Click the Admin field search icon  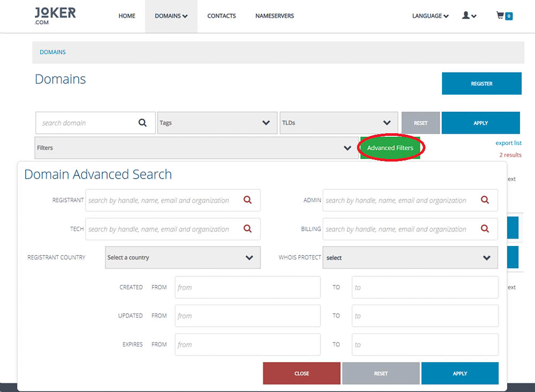[x=485, y=200]
